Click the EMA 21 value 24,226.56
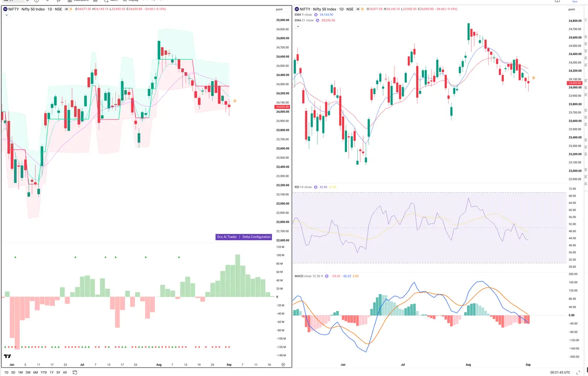588x376 pixels. (328, 20)
